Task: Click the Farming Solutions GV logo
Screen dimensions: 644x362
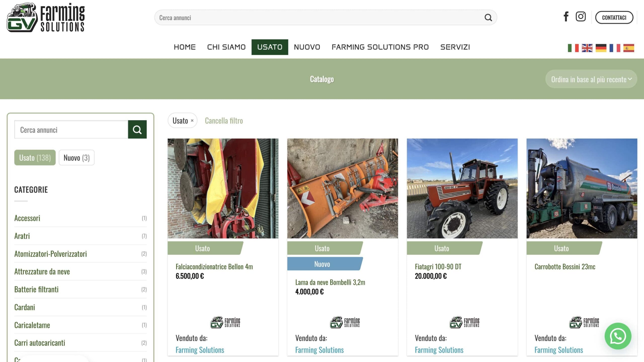Action: 46,18
